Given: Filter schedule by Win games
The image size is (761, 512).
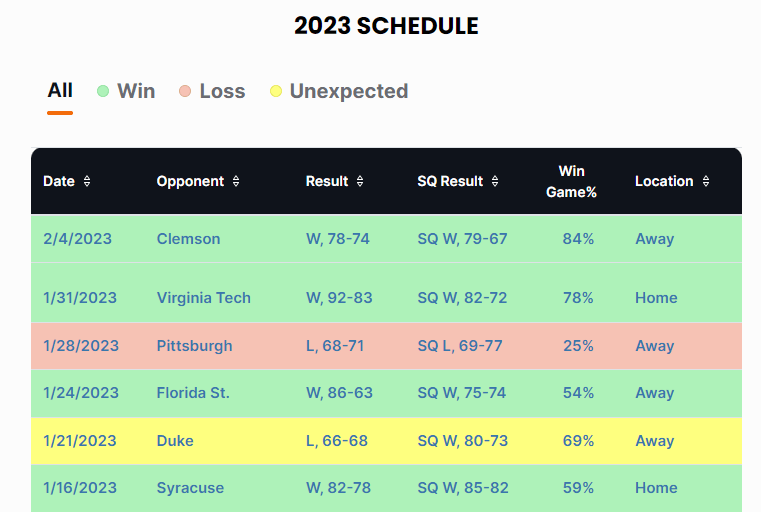Looking at the screenshot, I should pos(136,91).
